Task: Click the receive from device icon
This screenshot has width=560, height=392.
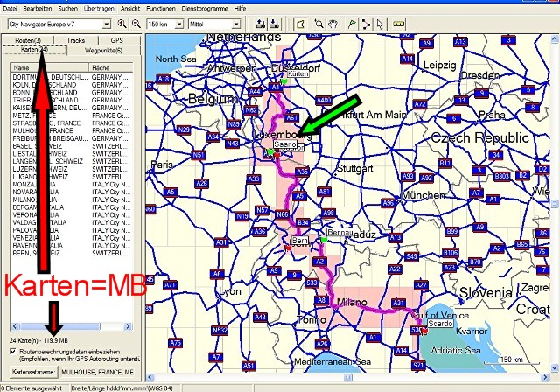Action: 274,24
